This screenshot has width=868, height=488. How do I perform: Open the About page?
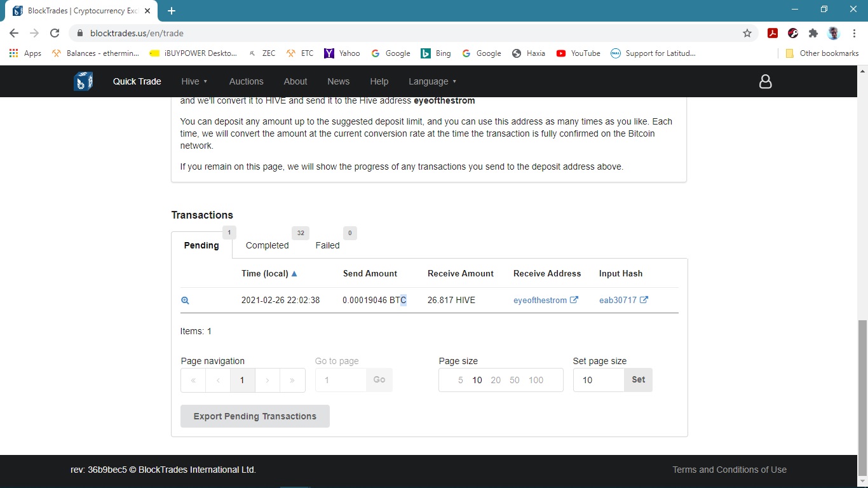(295, 81)
